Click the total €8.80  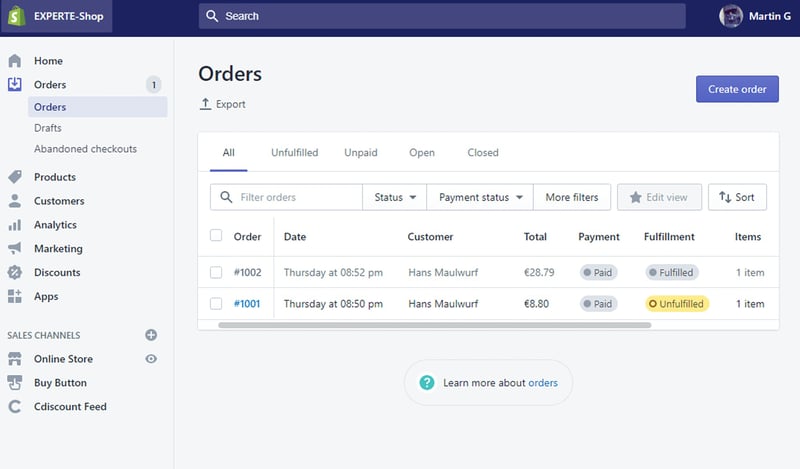pyautogui.click(x=536, y=304)
